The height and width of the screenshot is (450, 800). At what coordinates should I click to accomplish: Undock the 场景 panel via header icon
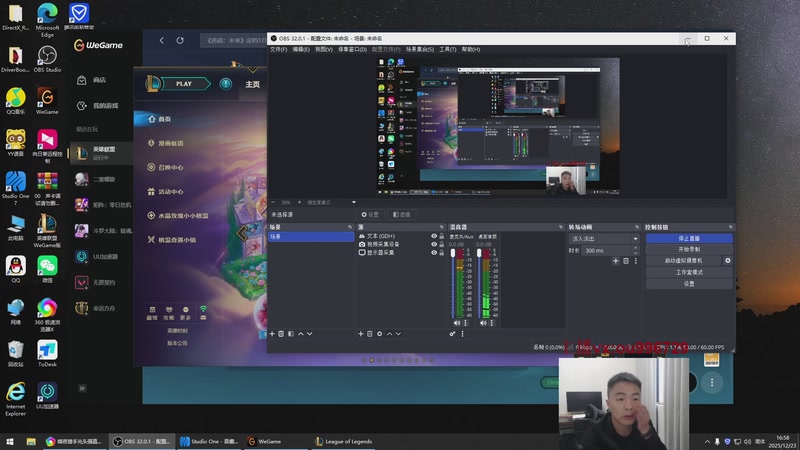pos(350,227)
